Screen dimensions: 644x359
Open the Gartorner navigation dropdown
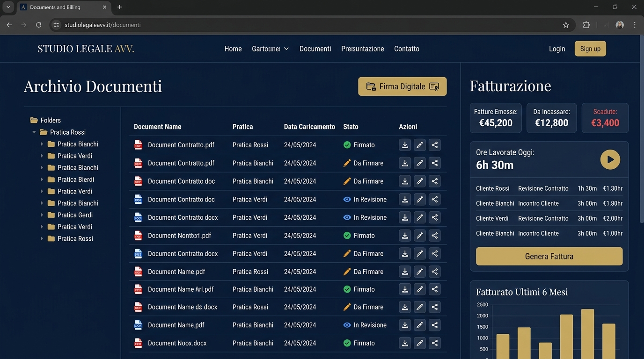pyautogui.click(x=270, y=49)
